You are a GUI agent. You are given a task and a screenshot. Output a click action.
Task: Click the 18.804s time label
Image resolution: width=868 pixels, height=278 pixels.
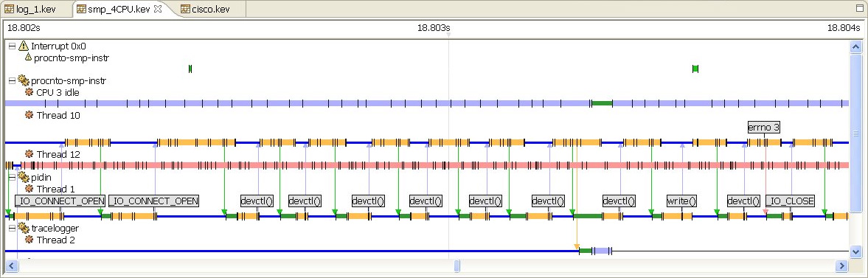(x=844, y=27)
